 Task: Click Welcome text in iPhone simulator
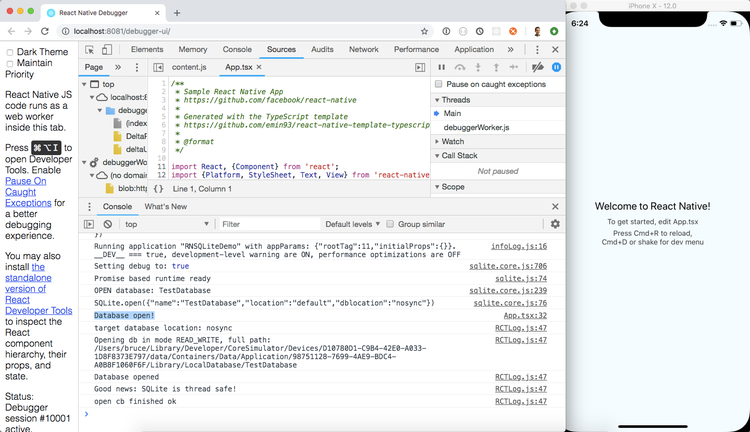point(652,206)
